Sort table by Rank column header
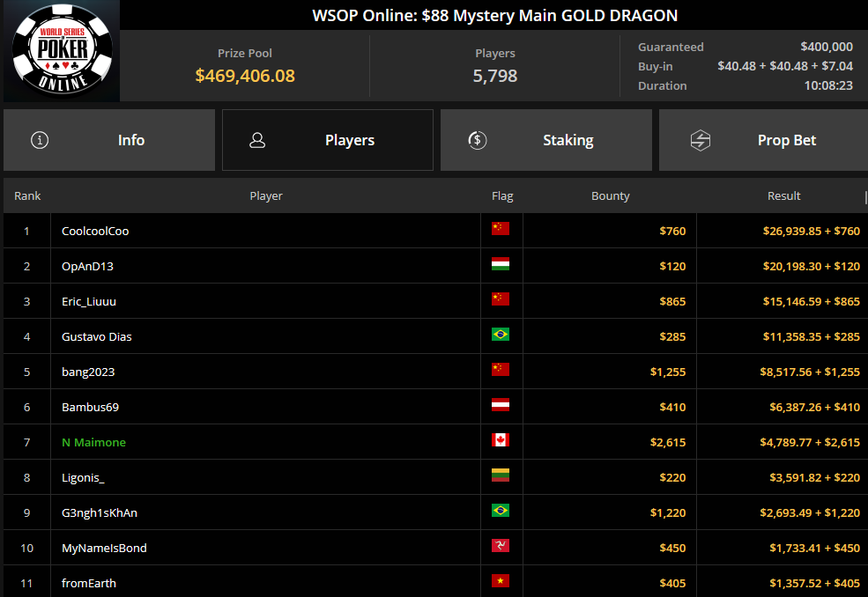 click(27, 196)
